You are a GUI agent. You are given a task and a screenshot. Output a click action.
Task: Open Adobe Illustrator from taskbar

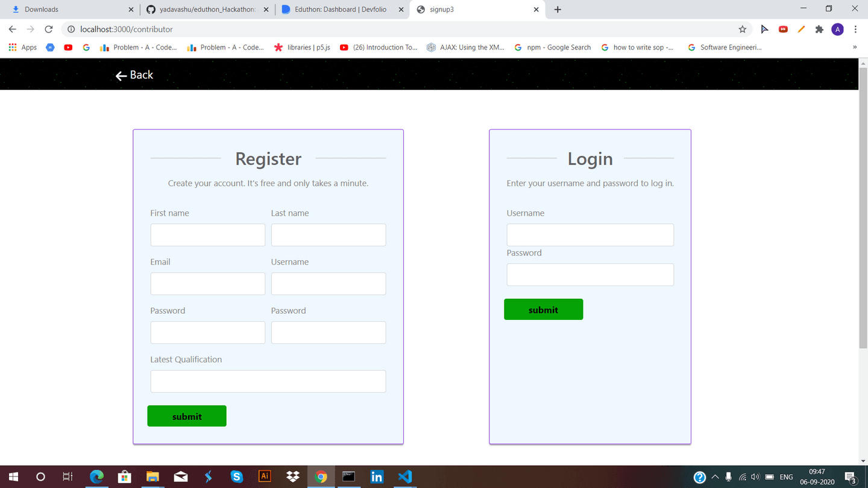tap(265, 477)
